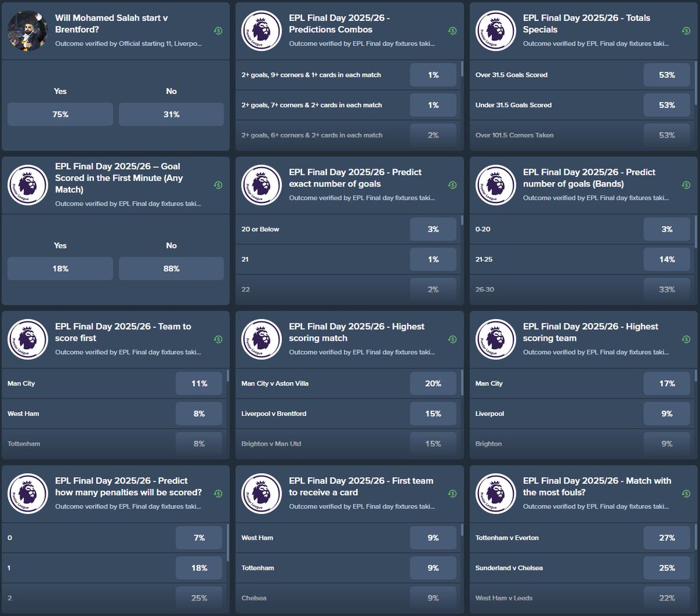
Task: Select 11% Man City to score first
Action: pyautogui.click(x=199, y=383)
